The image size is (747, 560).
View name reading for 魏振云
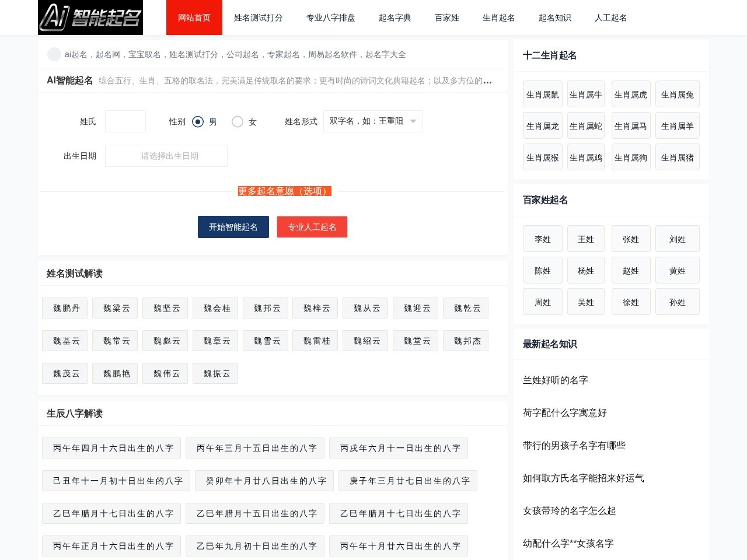[x=215, y=373]
